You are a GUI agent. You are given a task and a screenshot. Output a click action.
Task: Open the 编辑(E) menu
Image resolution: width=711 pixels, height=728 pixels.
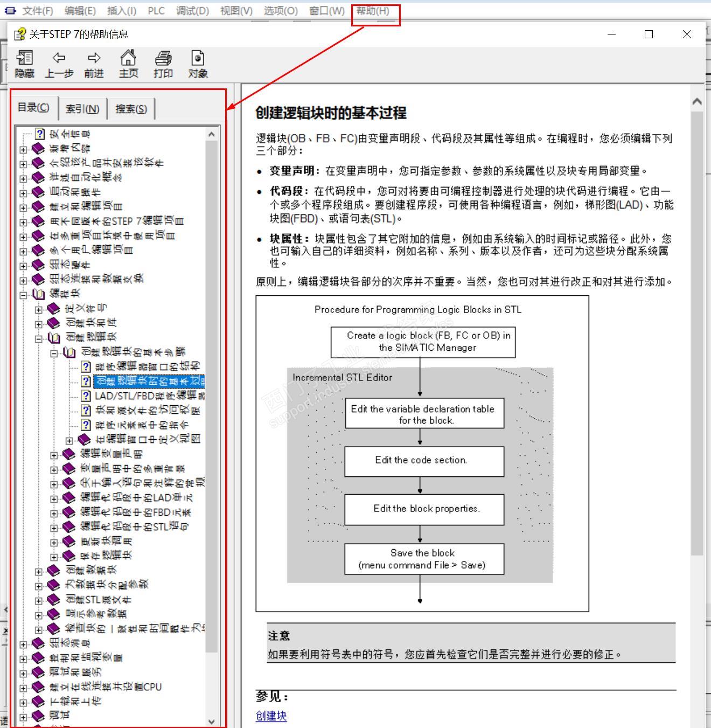(x=80, y=11)
